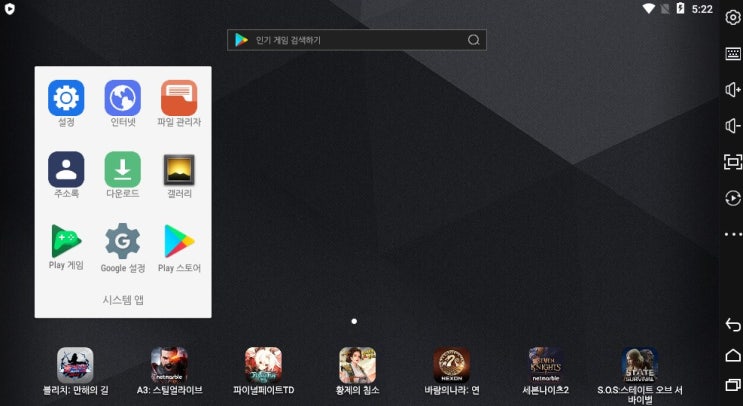Launch the 황제의 침소 game

(x=357, y=365)
